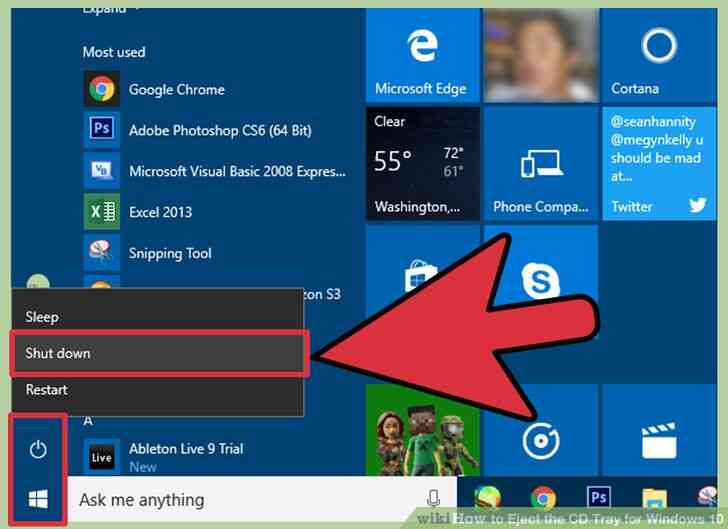
Task: Click the New label under Ableton Live
Action: pos(143,467)
